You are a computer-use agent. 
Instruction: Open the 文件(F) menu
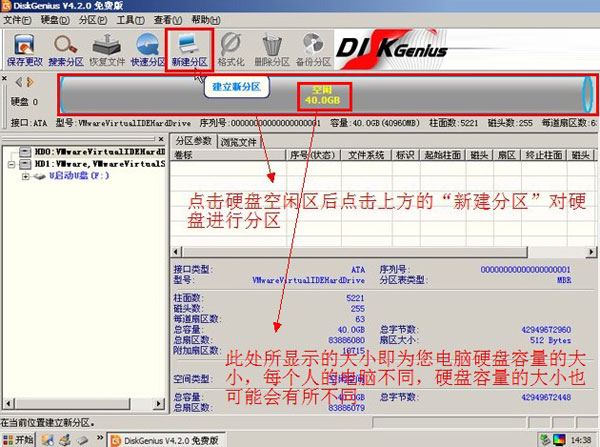[x=17, y=20]
